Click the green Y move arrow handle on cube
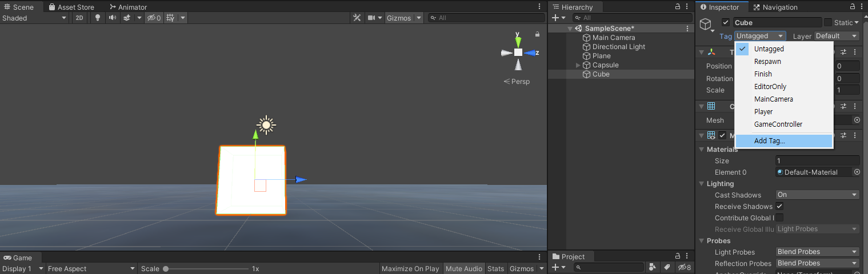This screenshot has height=274, width=868. pyautogui.click(x=255, y=134)
